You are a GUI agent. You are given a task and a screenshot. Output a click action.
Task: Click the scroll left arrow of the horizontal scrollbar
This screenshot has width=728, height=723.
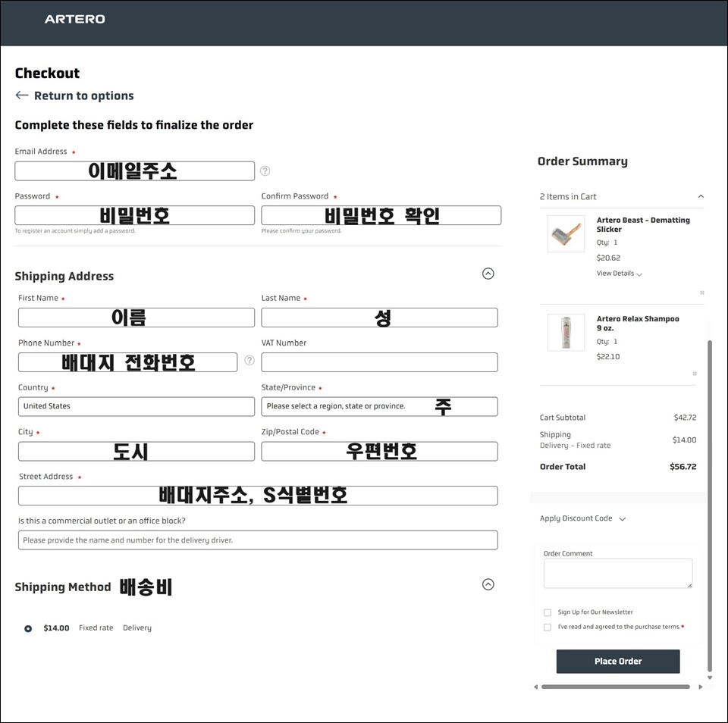pyautogui.click(x=536, y=687)
